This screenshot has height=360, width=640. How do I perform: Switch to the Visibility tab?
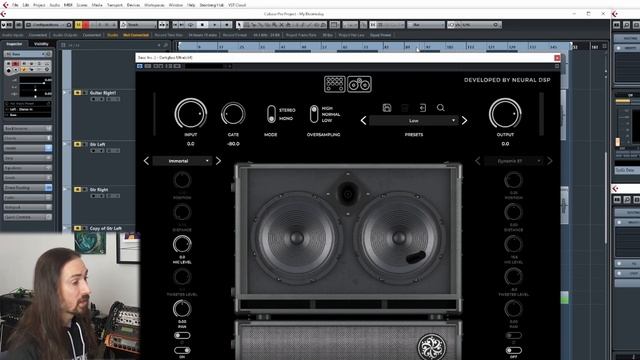click(x=41, y=44)
